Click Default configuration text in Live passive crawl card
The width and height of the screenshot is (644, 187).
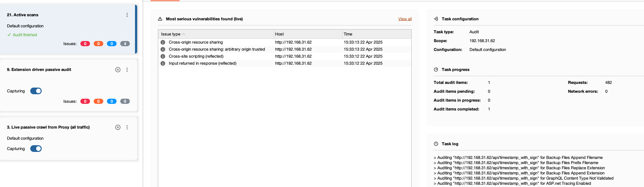[x=25, y=139]
